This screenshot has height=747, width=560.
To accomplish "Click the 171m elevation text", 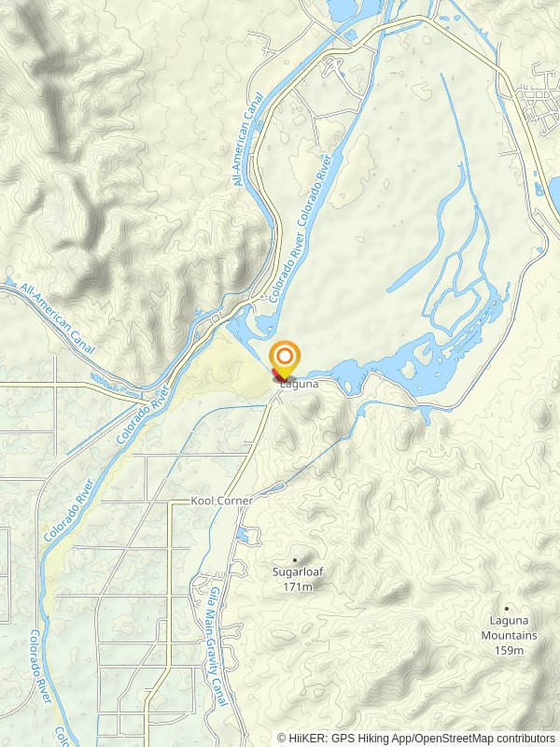I will [298, 587].
